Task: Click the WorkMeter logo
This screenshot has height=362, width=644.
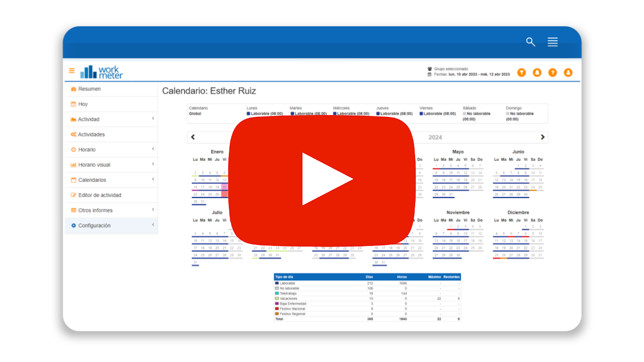Action: pos(102,72)
